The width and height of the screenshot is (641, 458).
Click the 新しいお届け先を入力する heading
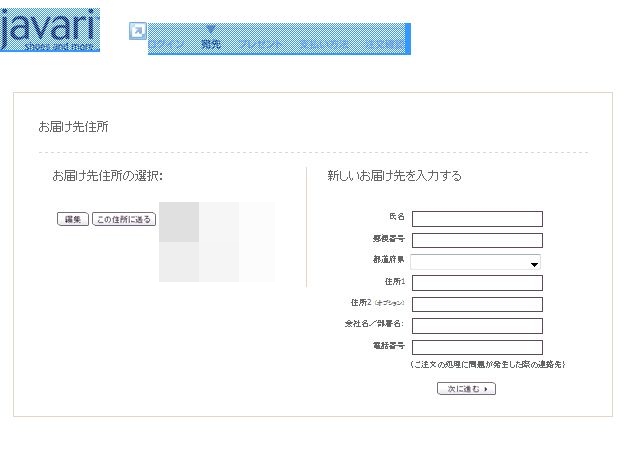coord(394,176)
